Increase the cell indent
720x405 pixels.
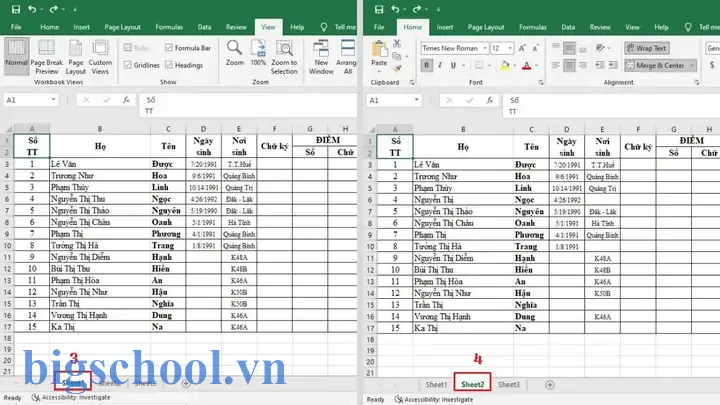[x=613, y=65]
